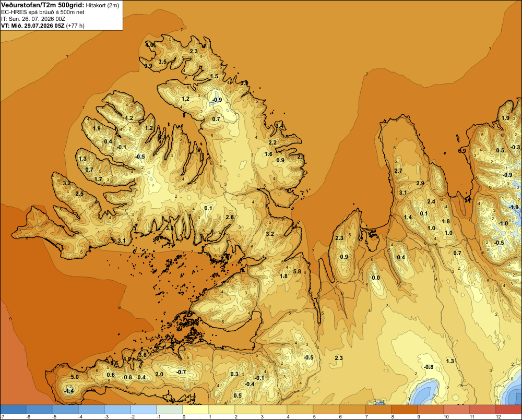Click the 4.0 temperature label at northern tip
Screen dimensions: 522x420
[x=149, y=45]
